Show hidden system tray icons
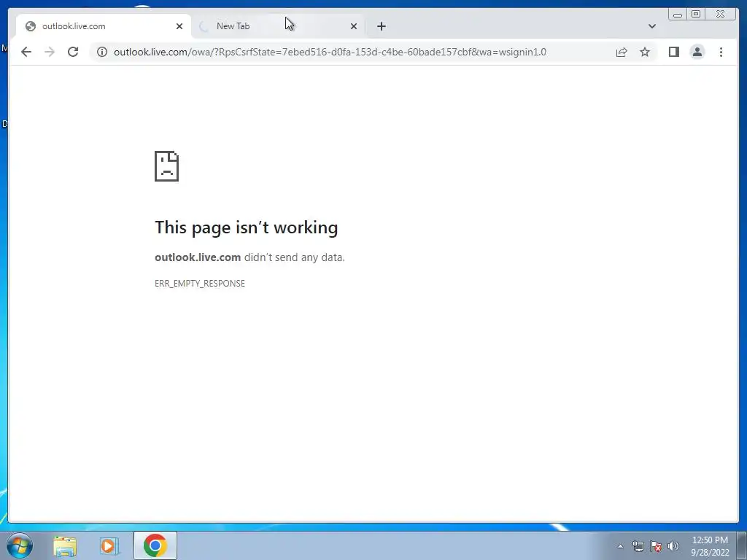This screenshot has height=560, width=747. click(x=620, y=546)
